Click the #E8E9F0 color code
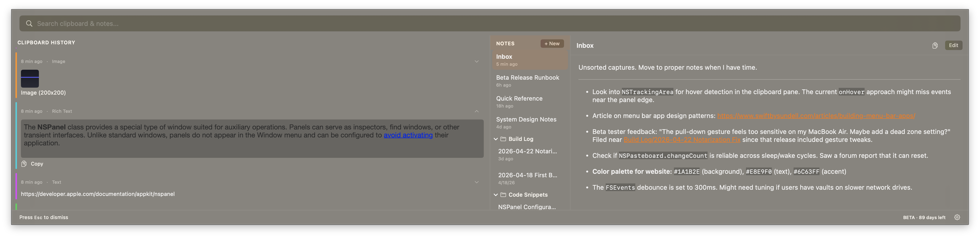This screenshot has height=238, width=980. tap(759, 172)
